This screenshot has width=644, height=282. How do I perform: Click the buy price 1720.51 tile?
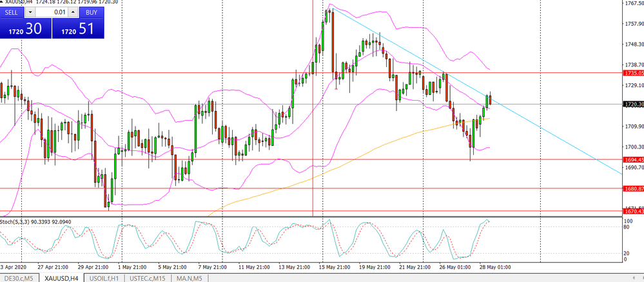coord(77,28)
